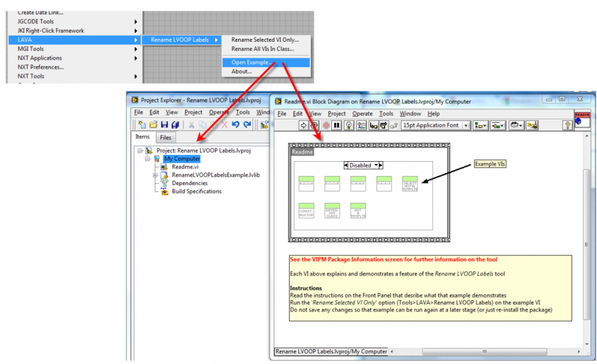Screen dimensions: 597x364
Task: Click the previous case arrow beside Disabled
Action: tap(346, 165)
